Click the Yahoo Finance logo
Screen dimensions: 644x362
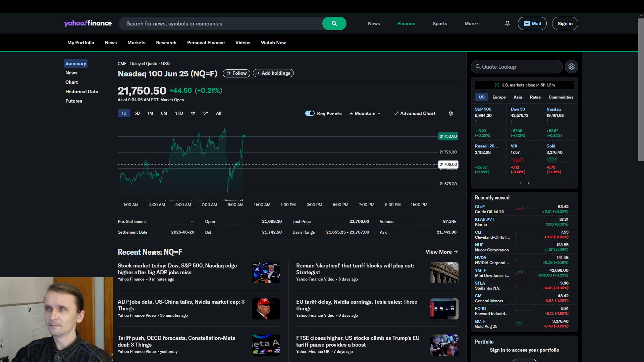(88, 23)
